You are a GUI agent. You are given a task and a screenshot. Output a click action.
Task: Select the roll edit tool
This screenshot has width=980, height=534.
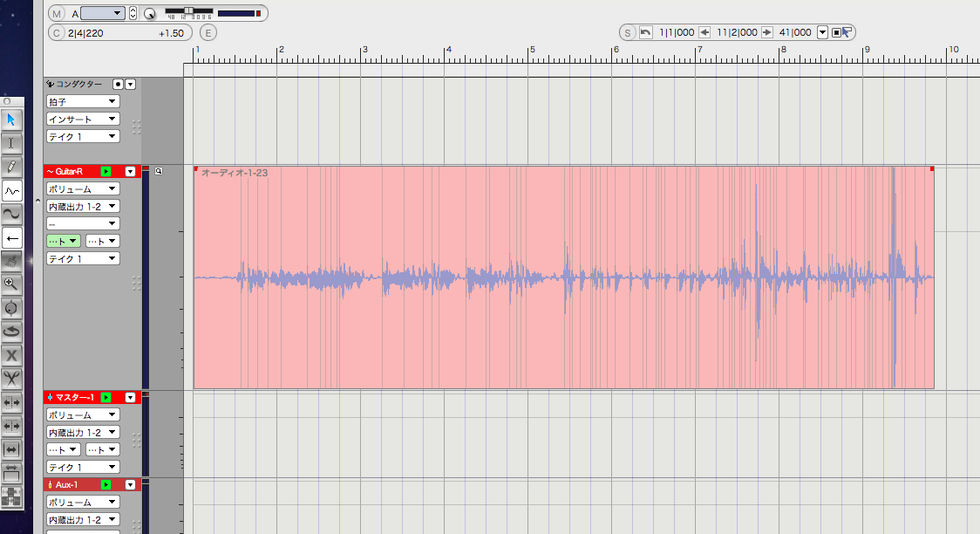pyautogui.click(x=11, y=426)
